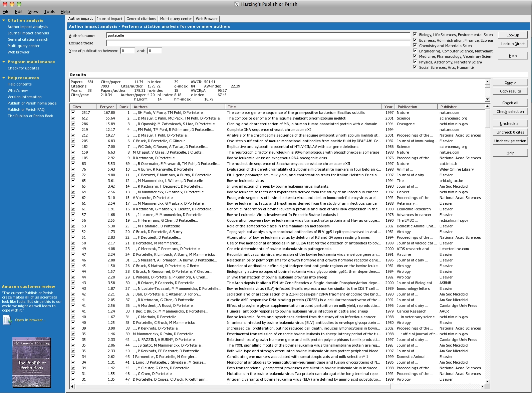Viewport: 532px width, 393px height.
Task: Toggle Medicine, Pharmacology, Veterinary checkbox
Action: (x=415, y=56)
